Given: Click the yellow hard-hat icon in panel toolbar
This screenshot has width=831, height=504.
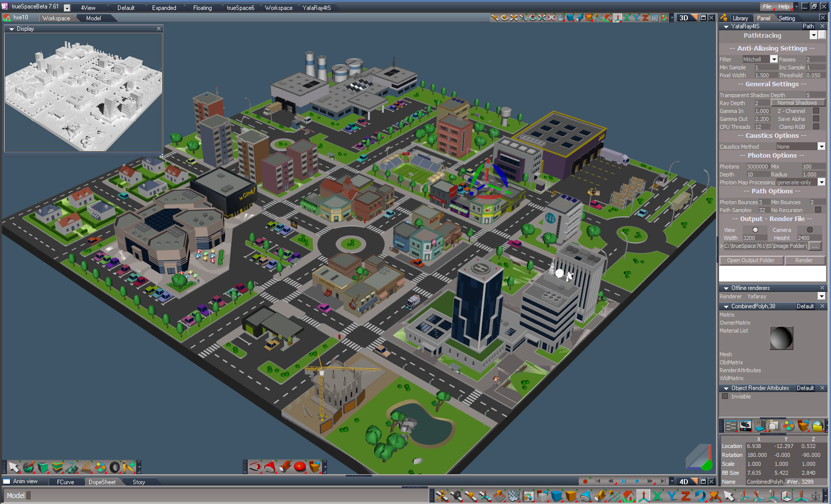Looking at the screenshot, I should click(817, 426).
